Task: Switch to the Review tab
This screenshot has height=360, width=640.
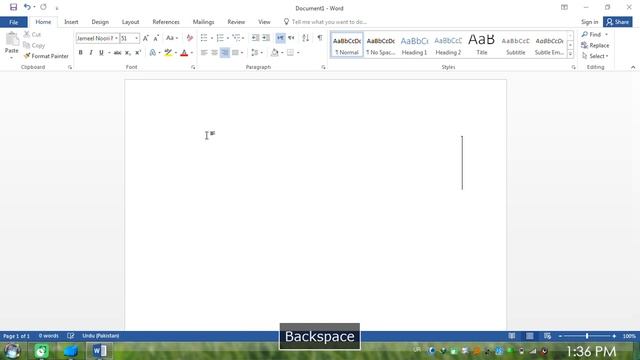Action: [x=236, y=22]
